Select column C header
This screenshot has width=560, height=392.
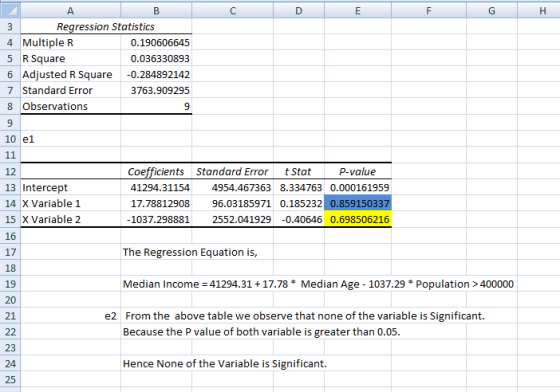232,10
